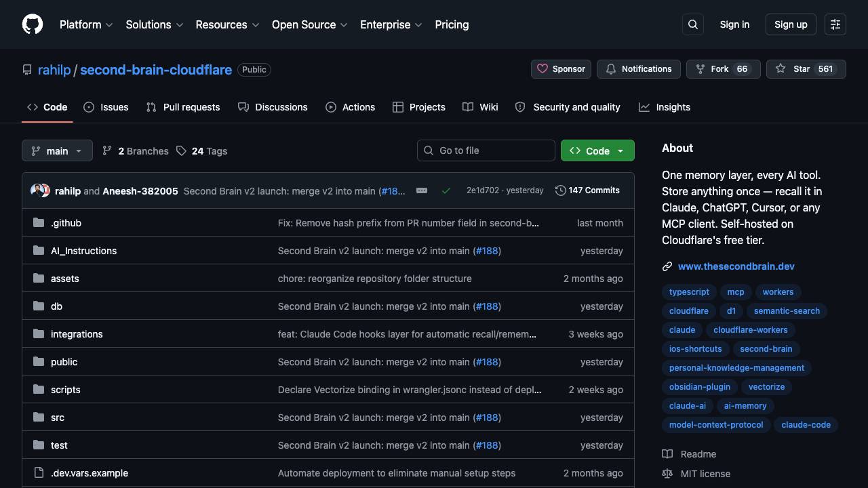The width and height of the screenshot is (868, 488).
Task: Expand the Resources menu
Action: pos(227,24)
